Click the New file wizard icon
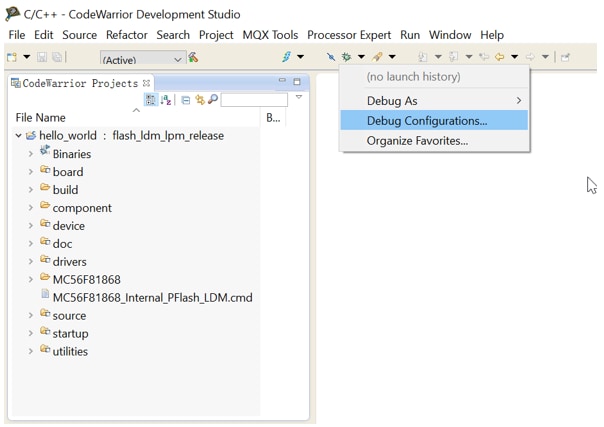Viewport: 604px width, 427px height. 13,58
